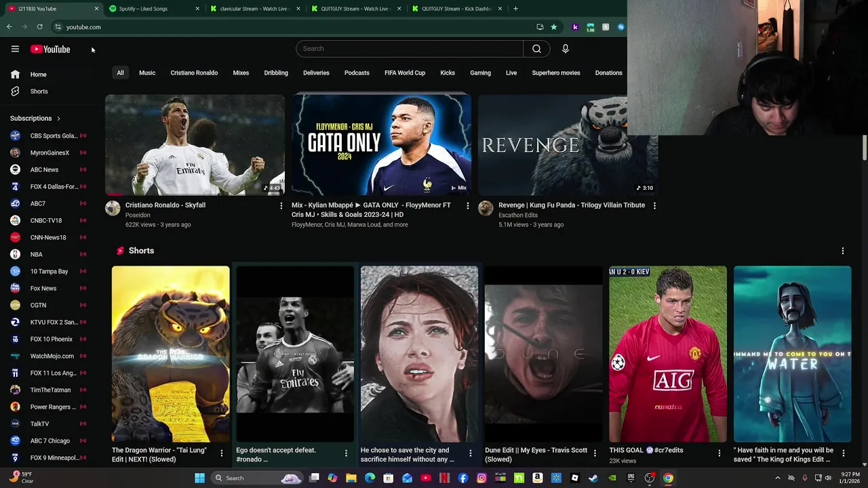Click the Poseidon channel avatar
Screen dimensions: 868x488
[113, 208]
